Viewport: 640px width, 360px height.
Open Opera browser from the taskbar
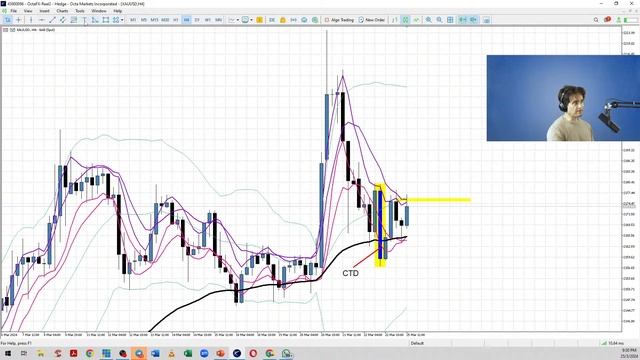point(253,353)
